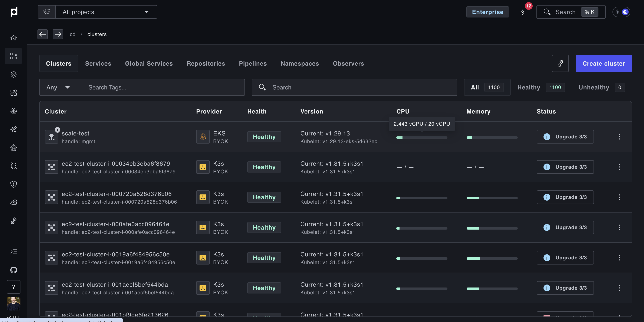644x322 pixels.
Task: Click the clusters Search input field
Action: click(x=354, y=87)
